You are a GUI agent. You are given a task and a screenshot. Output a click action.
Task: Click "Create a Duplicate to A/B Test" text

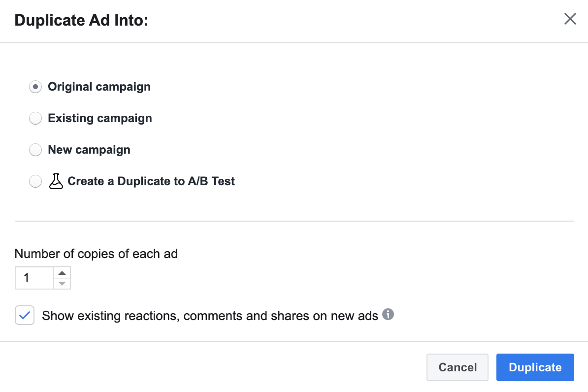click(151, 182)
